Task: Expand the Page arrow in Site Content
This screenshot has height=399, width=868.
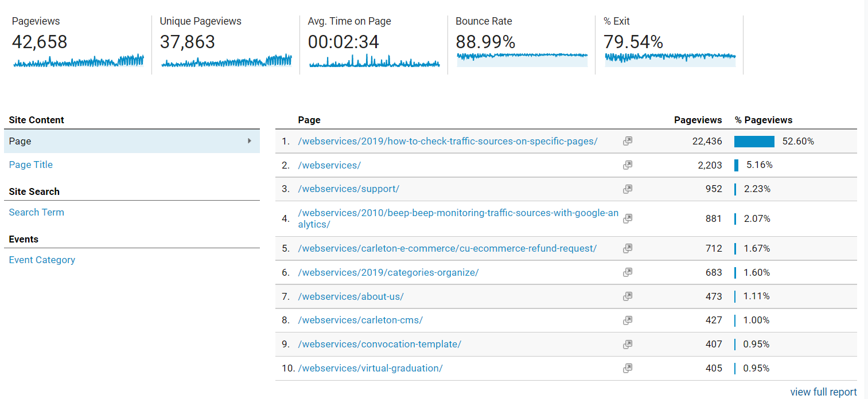Action: pyautogui.click(x=250, y=141)
